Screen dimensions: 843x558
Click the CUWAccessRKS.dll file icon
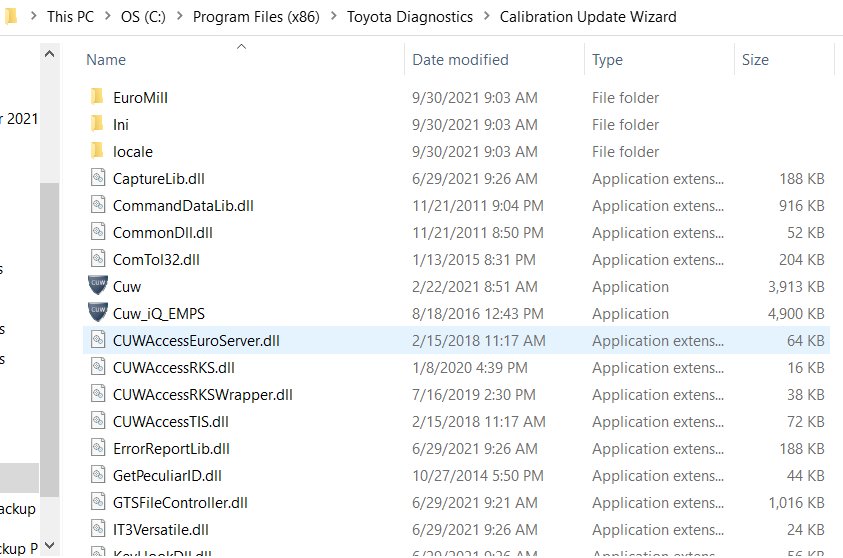(98, 367)
